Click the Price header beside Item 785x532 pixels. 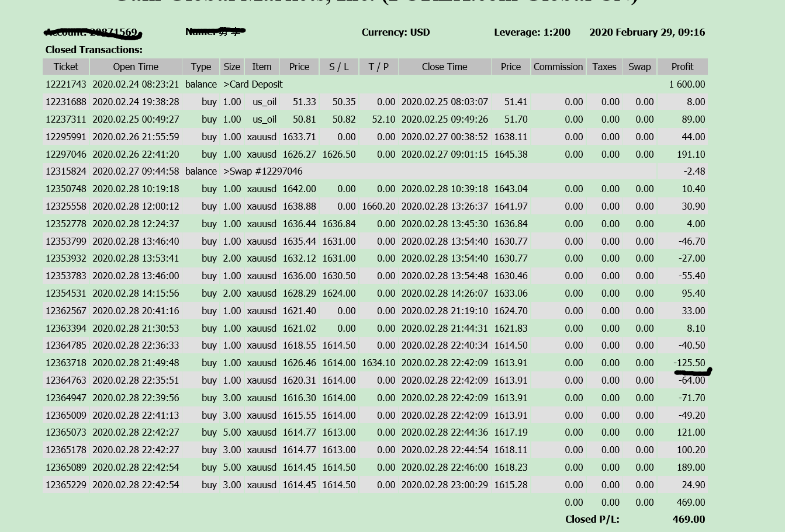coord(299,67)
